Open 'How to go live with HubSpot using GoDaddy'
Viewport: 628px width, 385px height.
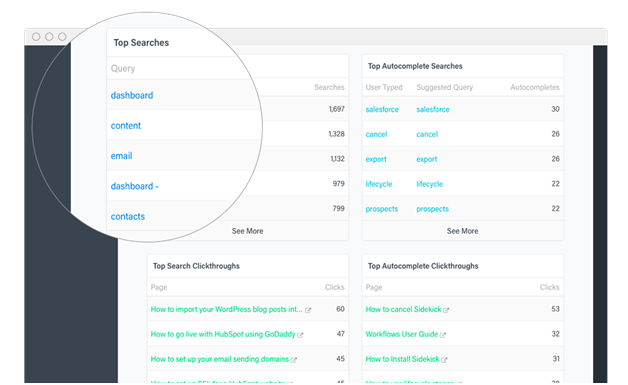click(223, 334)
